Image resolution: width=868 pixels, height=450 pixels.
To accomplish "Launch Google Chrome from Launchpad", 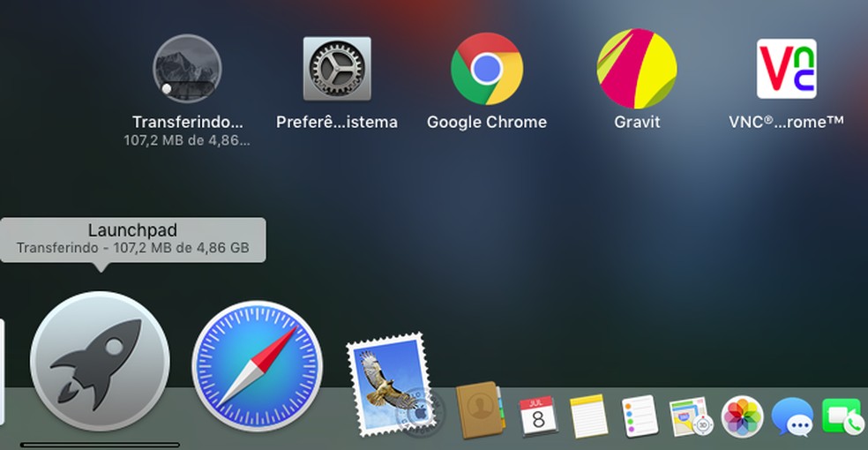I will point(487,69).
